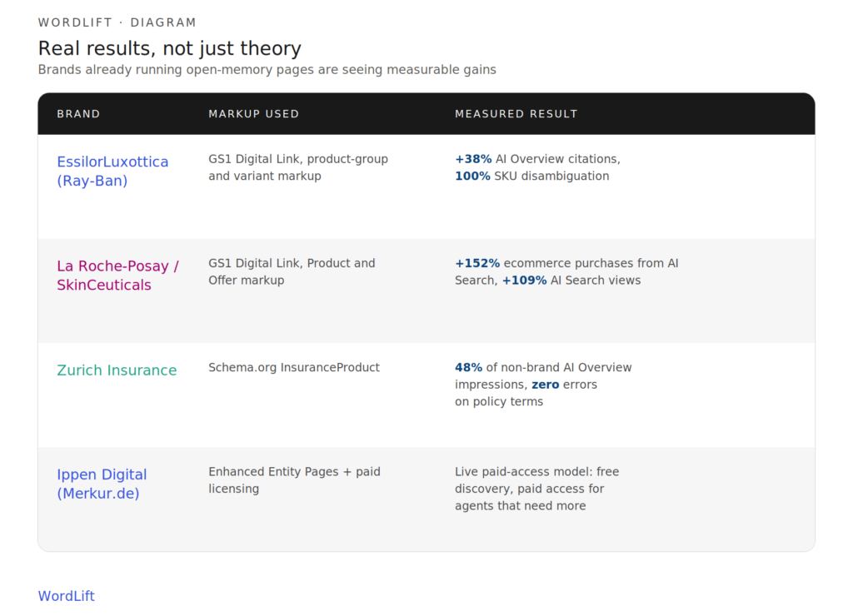Click the 48% non-brand impressions figure
The width and height of the screenshot is (853, 616).
(468, 368)
